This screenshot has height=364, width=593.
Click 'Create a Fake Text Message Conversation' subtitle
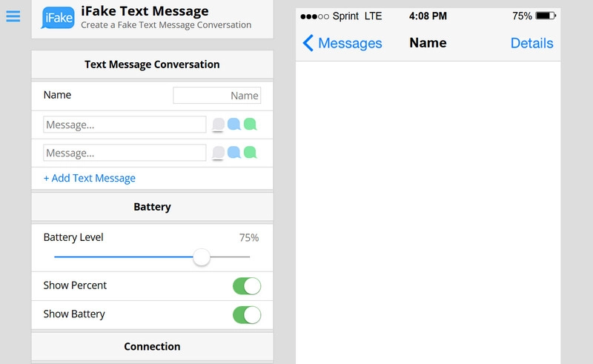coord(166,25)
